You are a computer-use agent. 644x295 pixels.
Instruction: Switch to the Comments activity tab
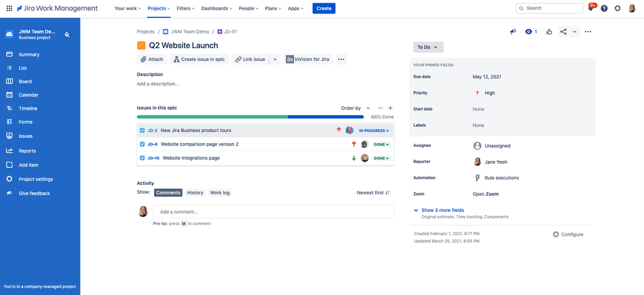168,193
